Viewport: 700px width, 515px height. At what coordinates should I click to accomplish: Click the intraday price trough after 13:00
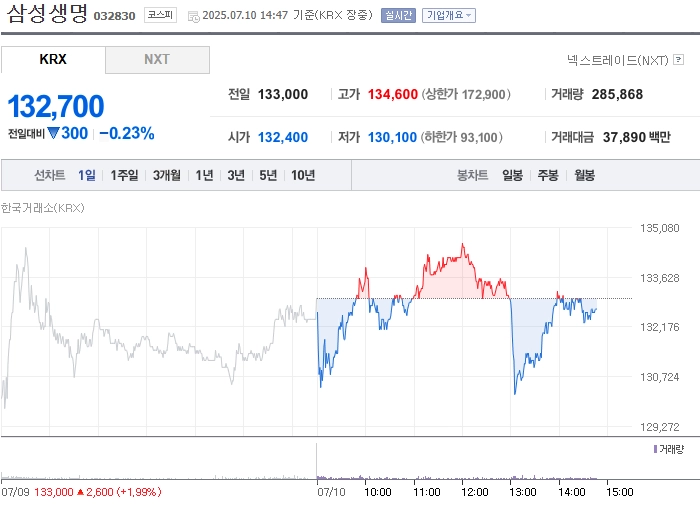[x=515, y=393]
